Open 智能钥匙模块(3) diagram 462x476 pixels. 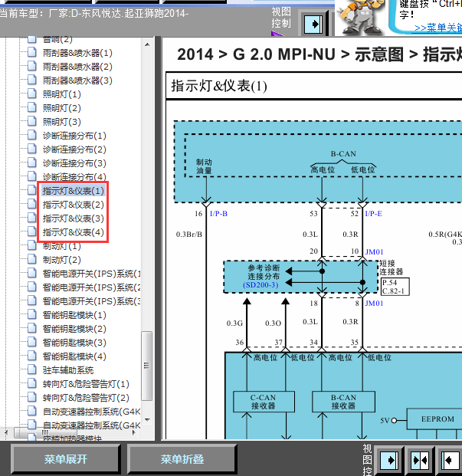point(74,343)
